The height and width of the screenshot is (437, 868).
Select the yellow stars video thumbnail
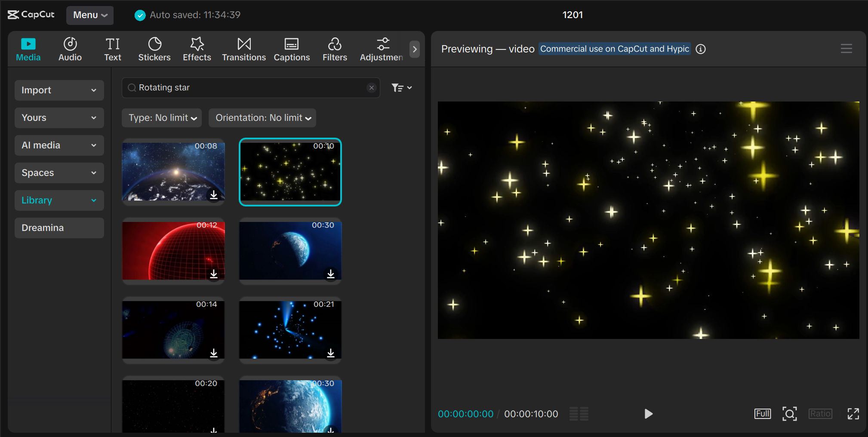(290, 172)
